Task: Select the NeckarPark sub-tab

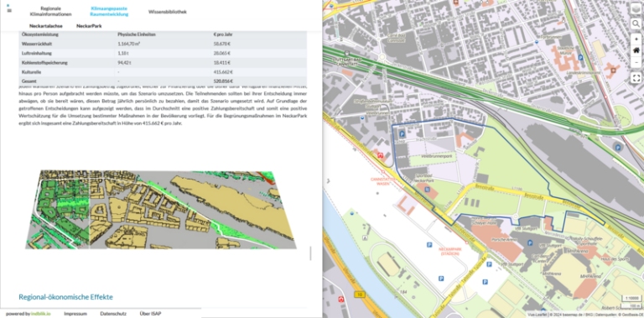Action: [89, 26]
